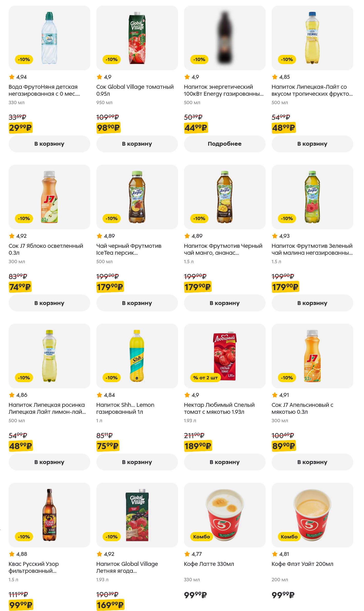Add Нектар Любимый Спелый томат to cart

[225, 462]
